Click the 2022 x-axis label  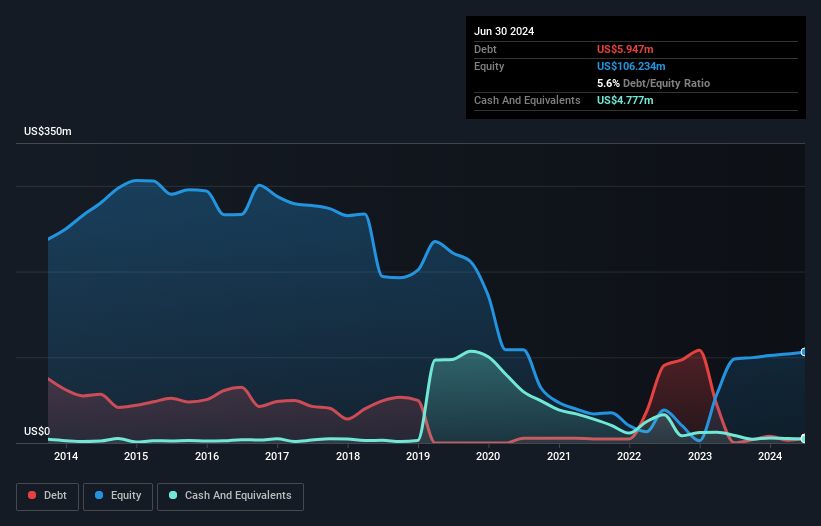pyautogui.click(x=629, y=456)
